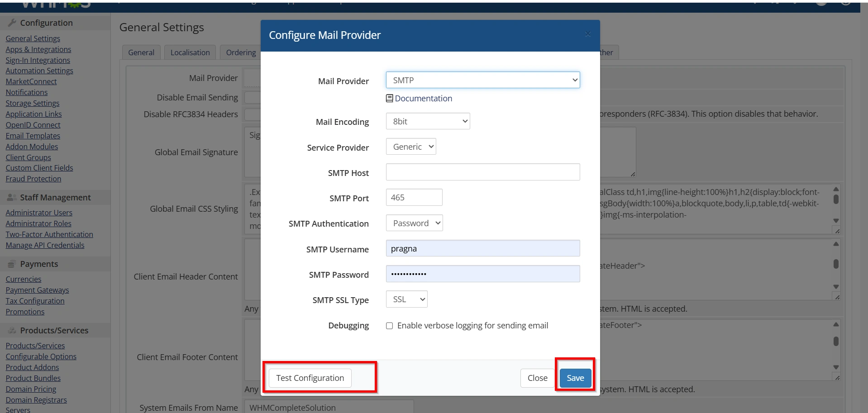The width and height of the screenshot is (868, 413).
Task: Open Notifications sidebar link
Action: pyautogui.click(x=26, y=92)
